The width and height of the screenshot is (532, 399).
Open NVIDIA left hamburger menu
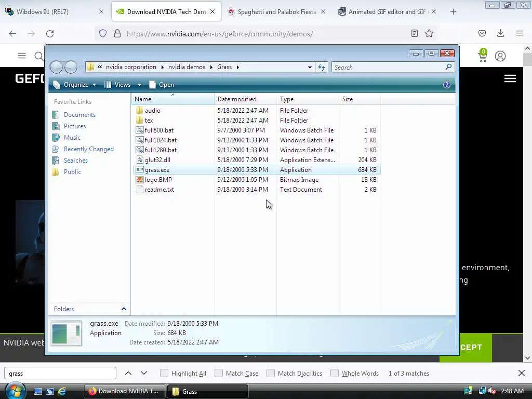pyautogui.click(x=22, y=56)
